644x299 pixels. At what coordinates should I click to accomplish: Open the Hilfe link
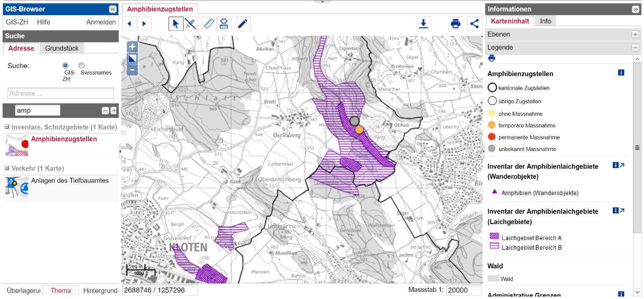pos(43,22)
